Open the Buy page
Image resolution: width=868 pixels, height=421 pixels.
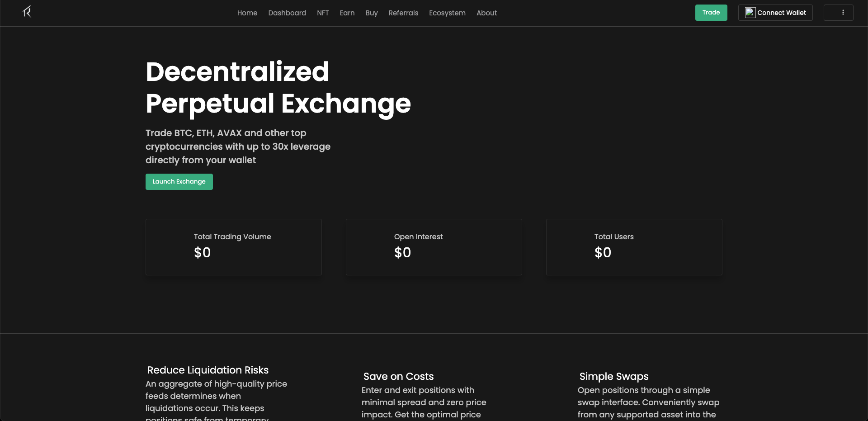click(x=372, y=13)
